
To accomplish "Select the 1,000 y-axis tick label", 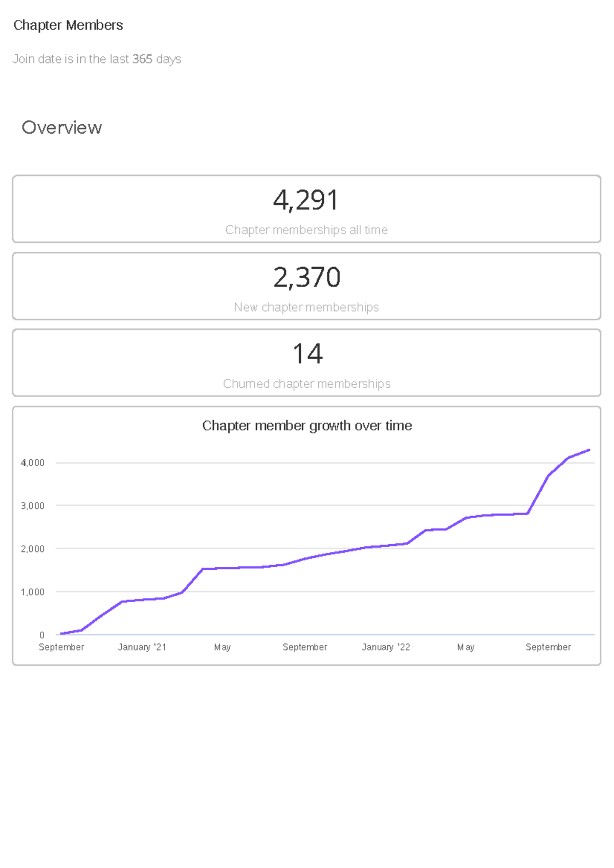I will [33, 592].
